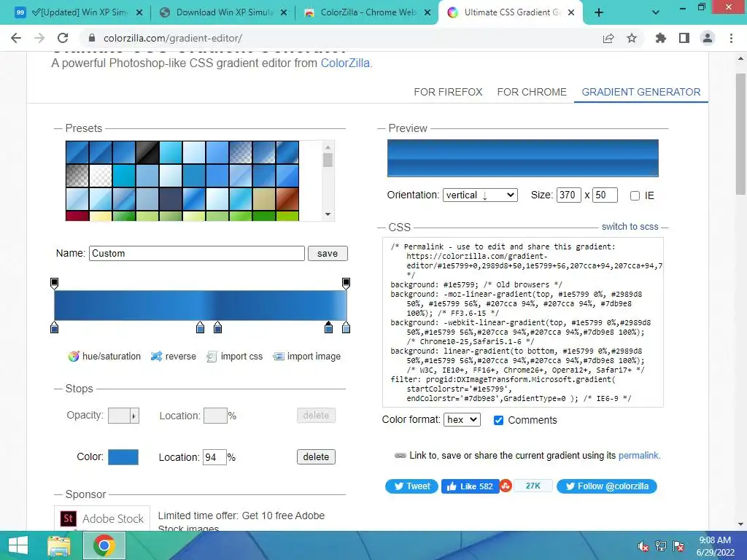Reload the page with refresh icon

pyautogui.click(x=63, y=38)
